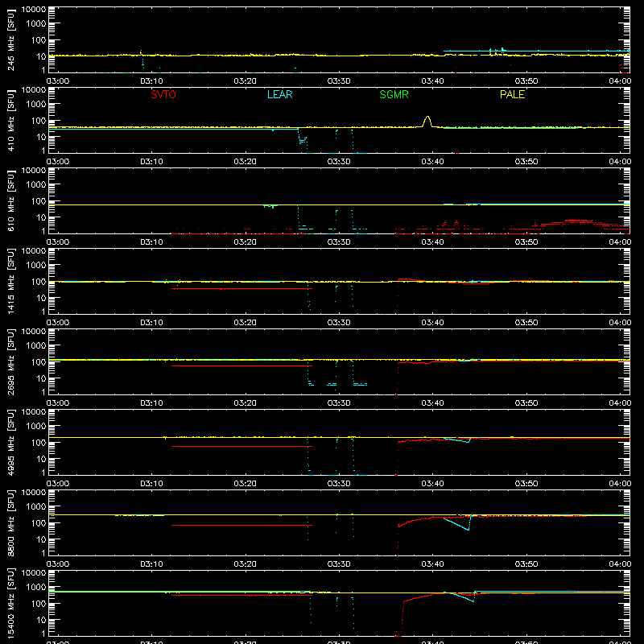Select the 15400 MHz [SFU] axis label
The width and height of the screenshot is (644, 644).
pyautogui.click(x=10, y=603)
